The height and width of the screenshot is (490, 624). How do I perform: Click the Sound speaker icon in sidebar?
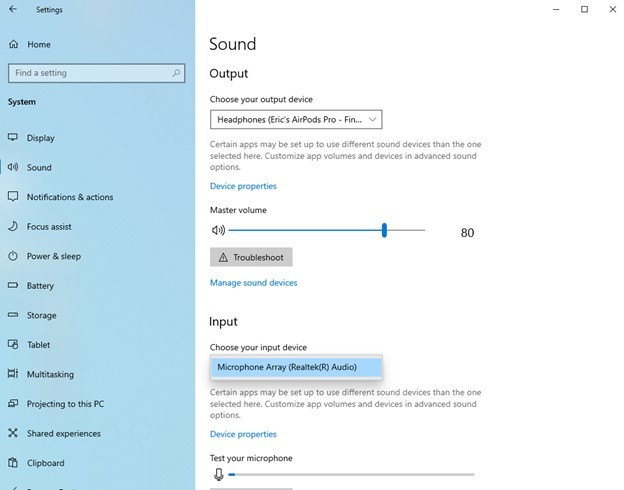pyautogui.click(x=13, y=167)
